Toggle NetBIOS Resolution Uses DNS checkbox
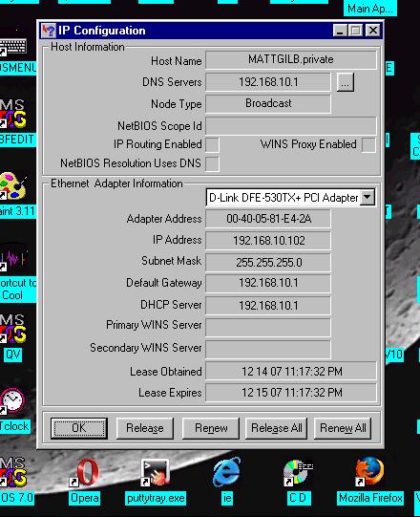420x517 pixels. (x=212, y=163)
